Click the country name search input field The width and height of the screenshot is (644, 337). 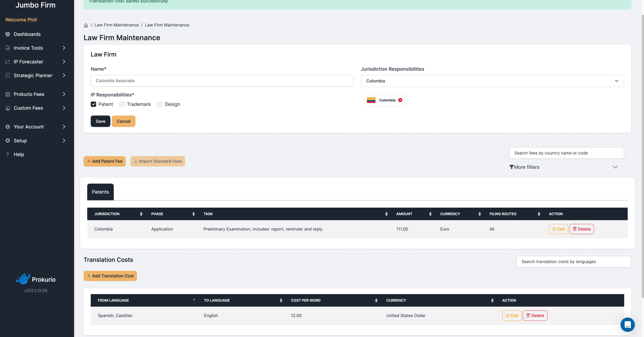[x=566, y=153]
